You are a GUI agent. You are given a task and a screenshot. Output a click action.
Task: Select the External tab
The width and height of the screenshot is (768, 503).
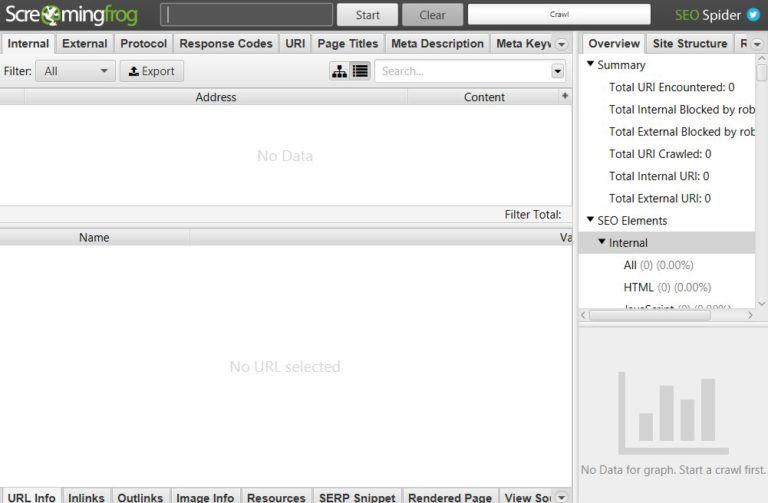click(85, 44)
